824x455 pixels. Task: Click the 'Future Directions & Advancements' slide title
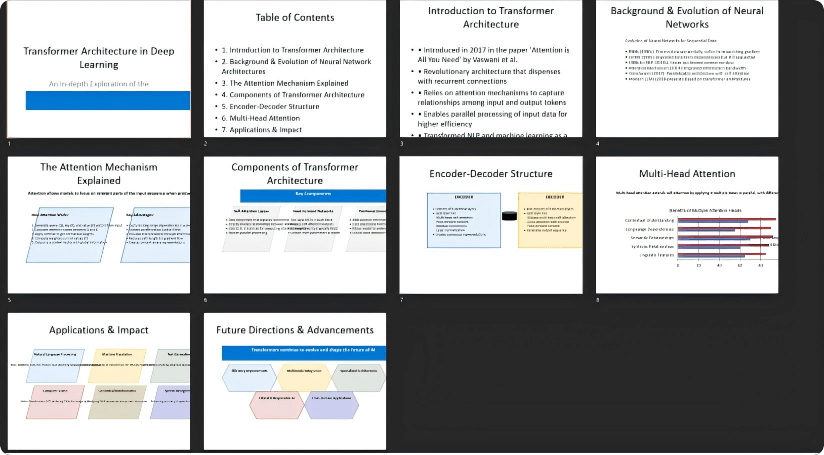(x=294, y=329)
